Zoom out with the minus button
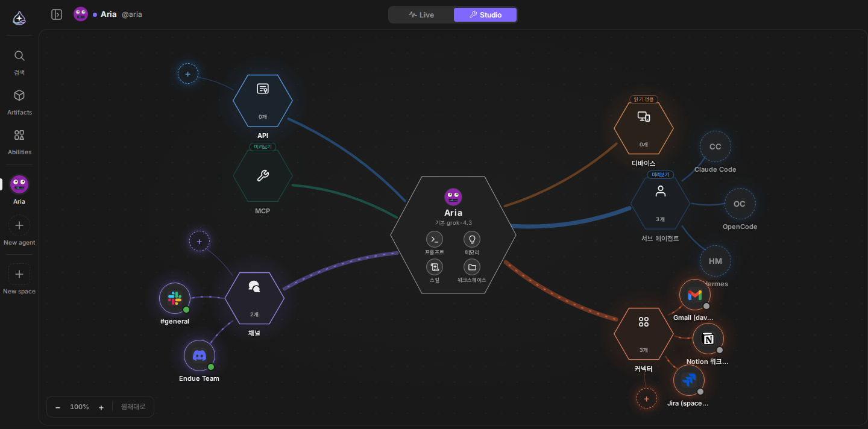 (x=58, y=407)
